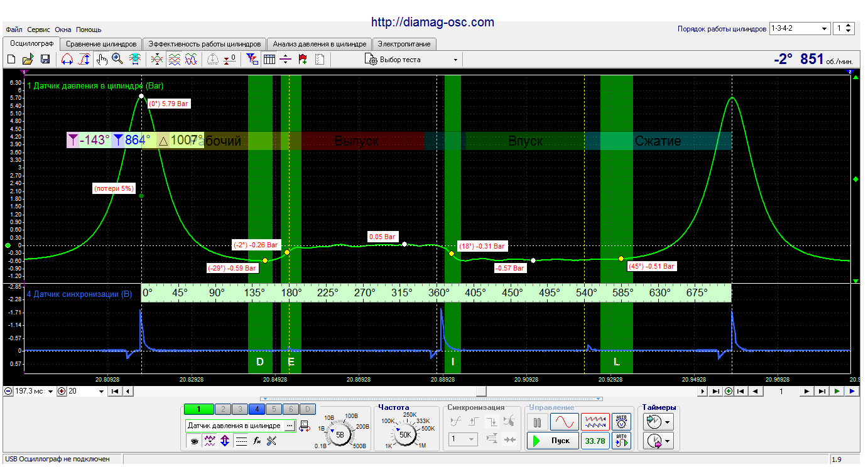
Task: Select the horizontal measurement arc tool
Action: click(x=67, y=60)
